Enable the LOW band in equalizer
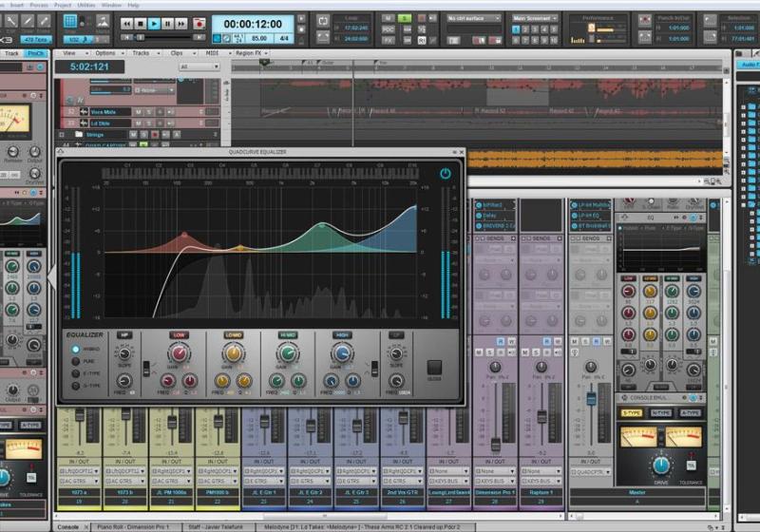Viewport: 760px width, 532px height. [179, 335]
